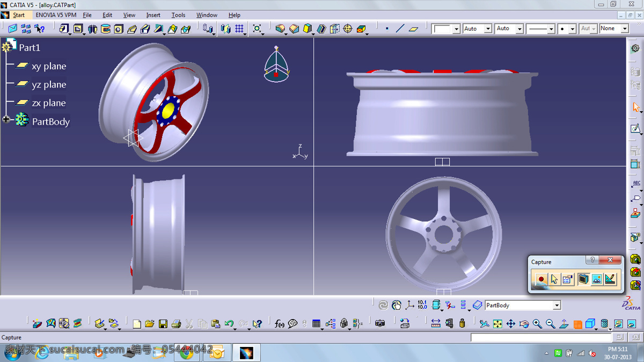Create a plane with the Plane tool
The image size is (644, 362).
point(413,28)
